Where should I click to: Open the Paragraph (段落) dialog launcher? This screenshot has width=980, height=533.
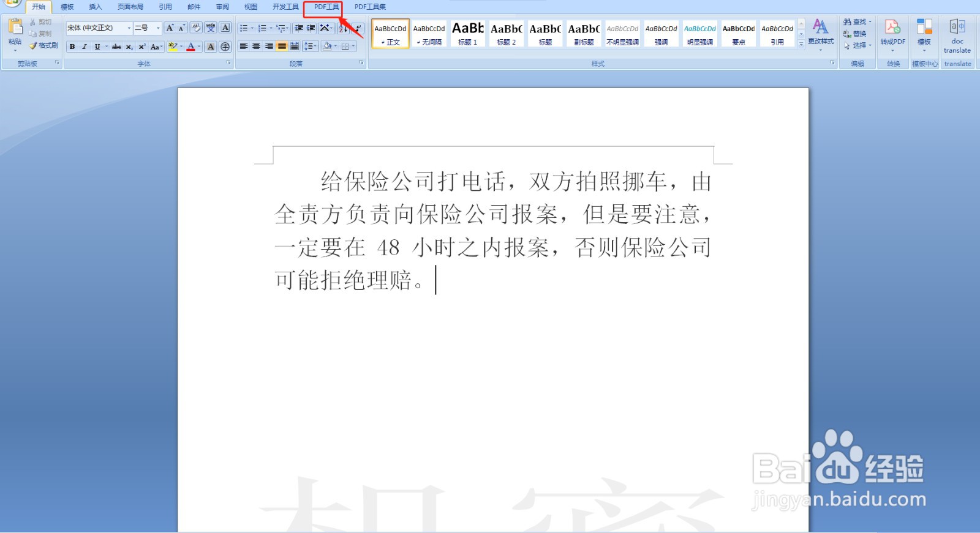[361, 62]
